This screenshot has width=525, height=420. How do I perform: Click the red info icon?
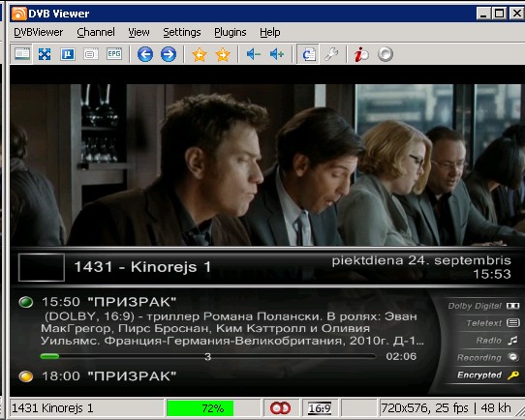click(361, 54)
